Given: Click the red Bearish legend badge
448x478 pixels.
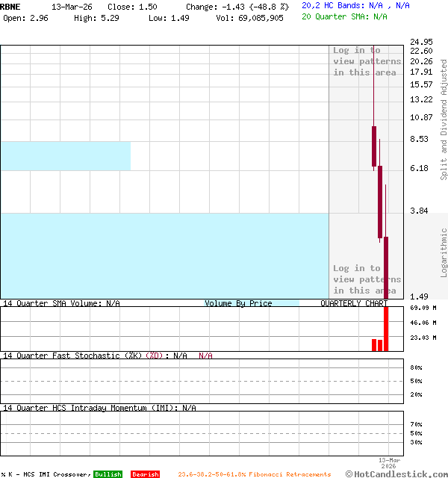Looking at the screenshot, I should [x=145, y=474].
